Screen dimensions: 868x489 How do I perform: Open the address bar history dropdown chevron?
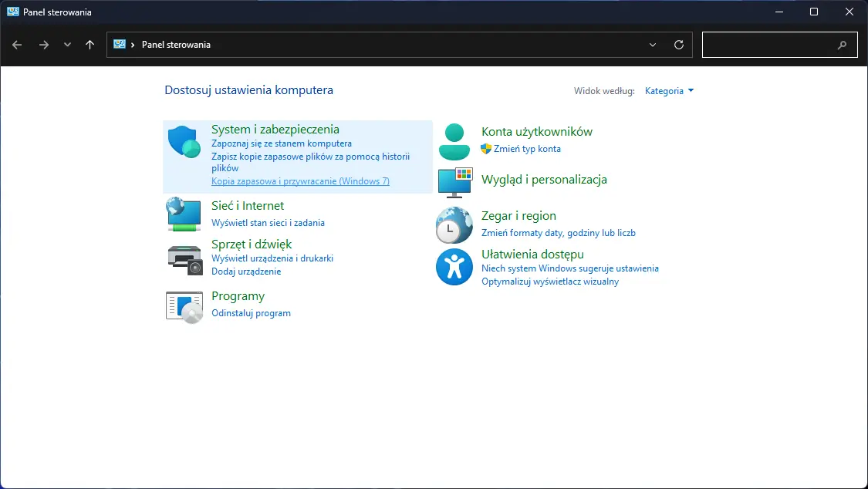pyautogui.click(x=654, y=45)
